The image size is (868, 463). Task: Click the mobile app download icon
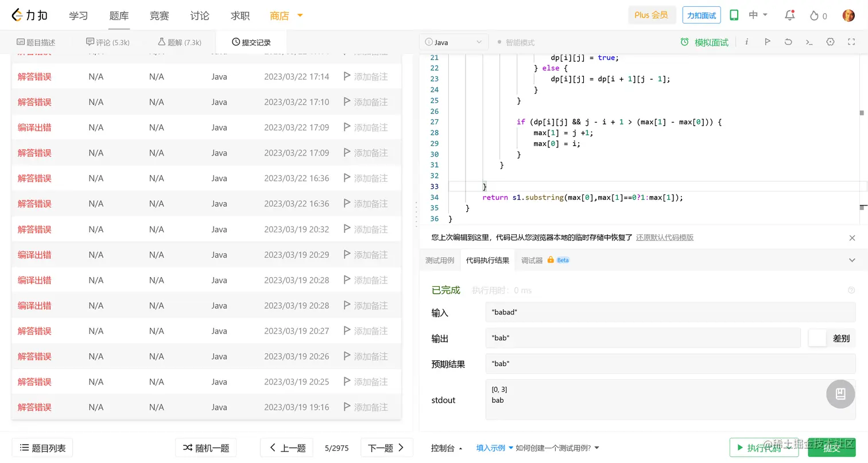click(x=734, y=15)
